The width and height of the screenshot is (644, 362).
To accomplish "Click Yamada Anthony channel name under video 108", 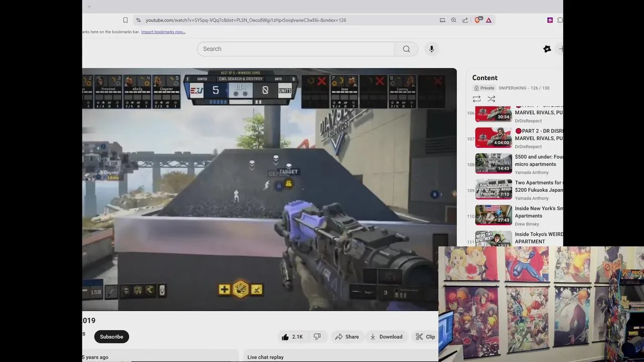I will pyautogui.click(x=532, y=172).
